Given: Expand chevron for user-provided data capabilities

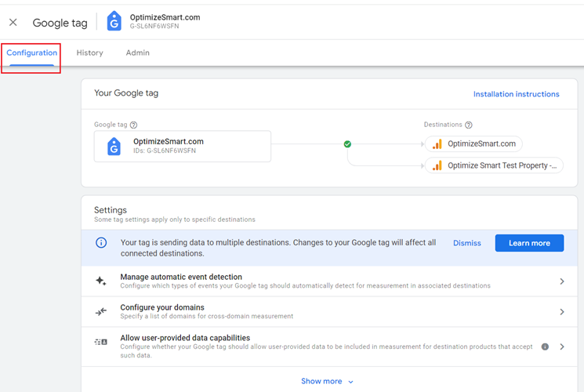Looking at the screenshot, I should click(562, 347).
